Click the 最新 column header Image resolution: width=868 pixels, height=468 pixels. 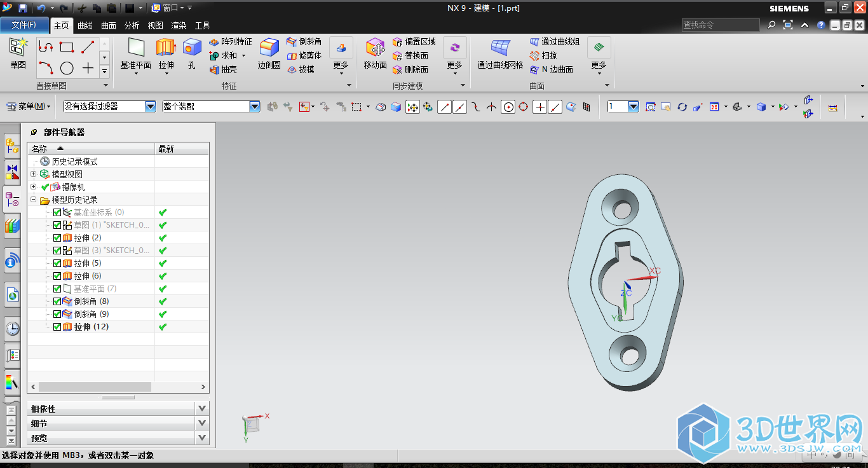tap(182, 149)
